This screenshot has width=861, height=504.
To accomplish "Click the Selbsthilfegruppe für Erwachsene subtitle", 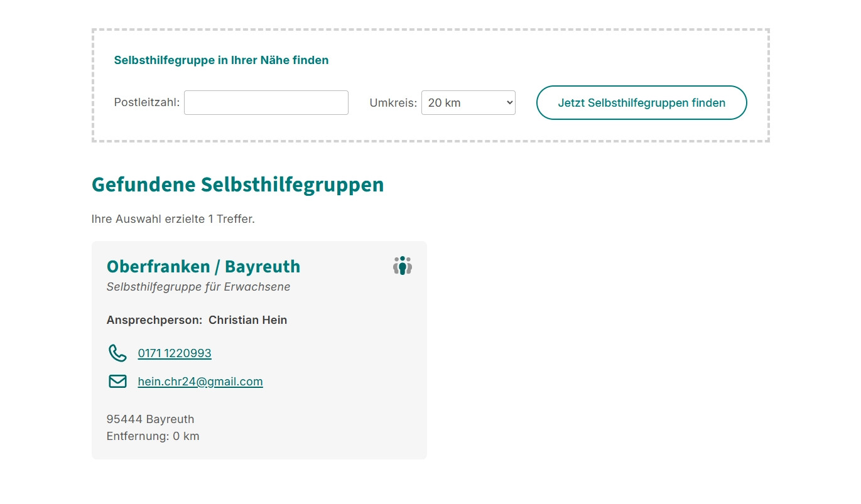I will (198, 287).
